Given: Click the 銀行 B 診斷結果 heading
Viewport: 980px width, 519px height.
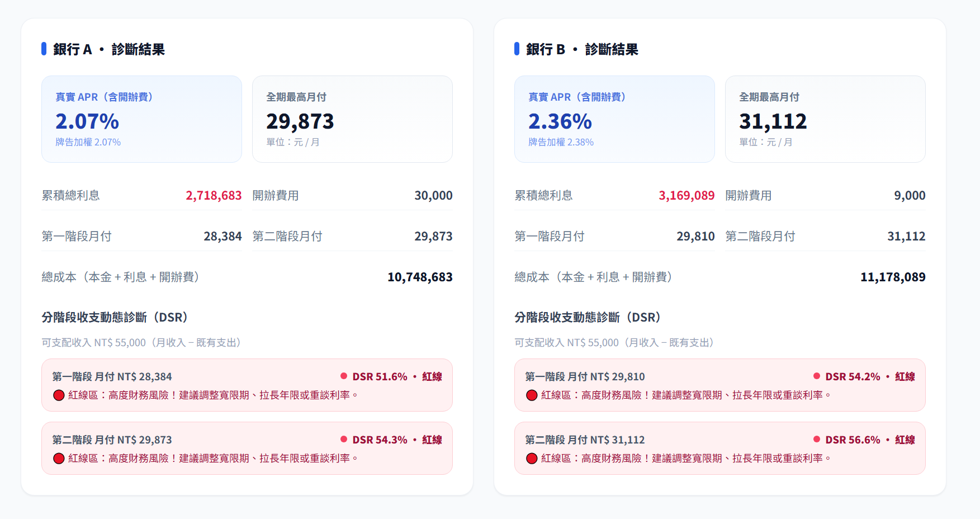Looking at the screenshot, I should click(582, 49).
